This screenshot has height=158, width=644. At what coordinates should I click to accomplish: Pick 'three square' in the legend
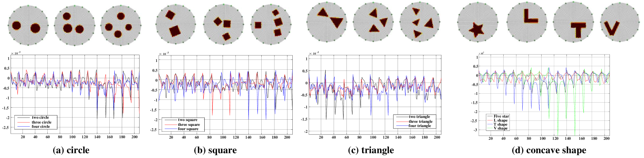183,125
